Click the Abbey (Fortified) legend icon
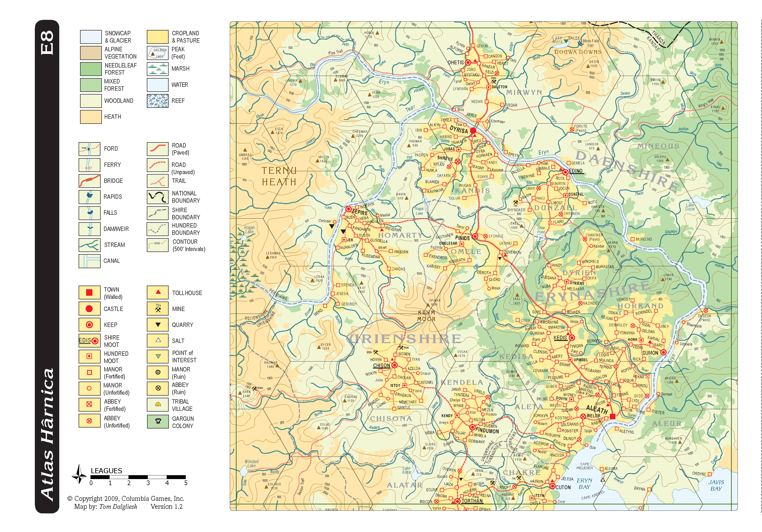Viewport: 762px width, 532px height. click(x=89, y=404)
